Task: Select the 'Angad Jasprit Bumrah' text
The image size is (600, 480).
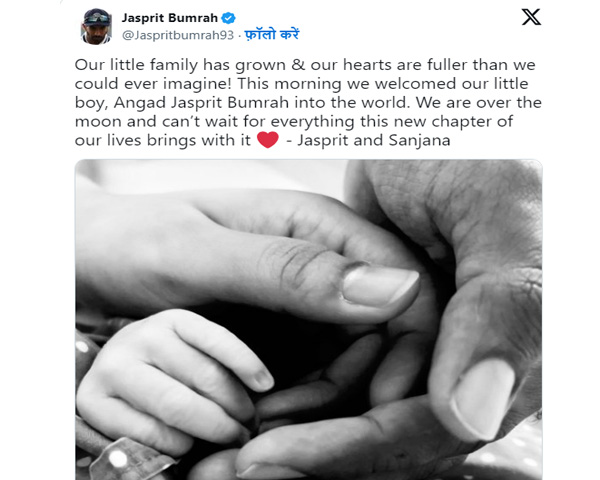Action: click(x=201, y=103)
